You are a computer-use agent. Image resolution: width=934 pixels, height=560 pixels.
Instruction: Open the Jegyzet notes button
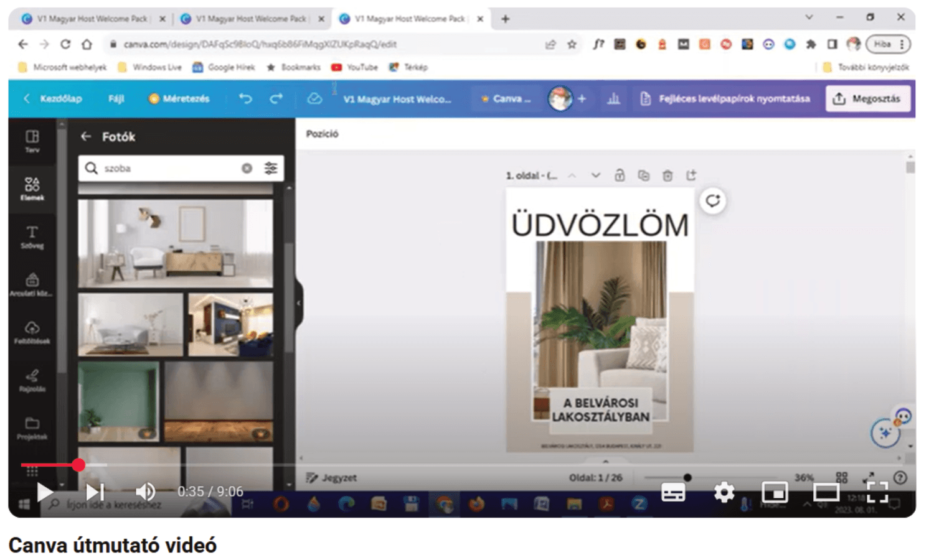click(332, 478)
